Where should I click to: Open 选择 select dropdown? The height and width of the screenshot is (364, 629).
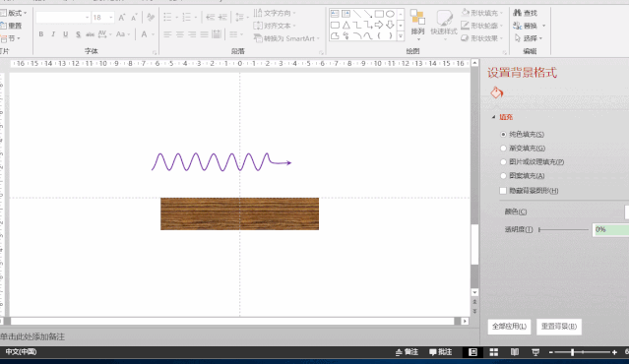[529, 38]
